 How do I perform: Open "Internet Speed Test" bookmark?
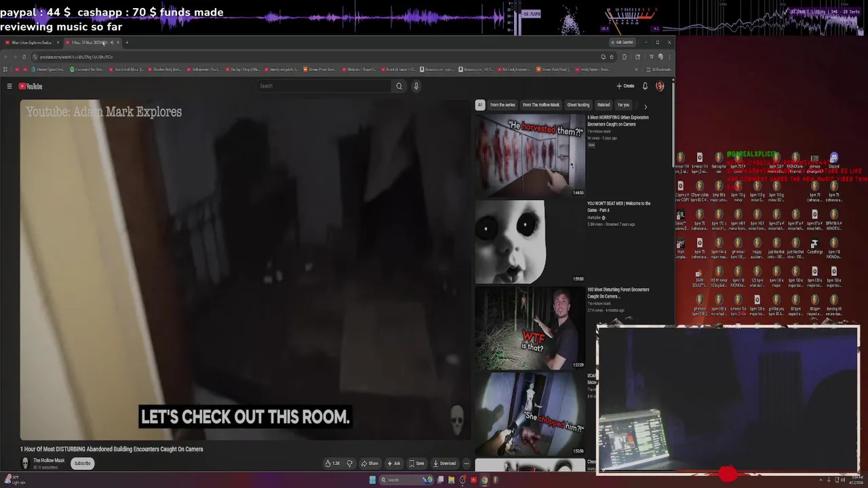pos(48,69)
